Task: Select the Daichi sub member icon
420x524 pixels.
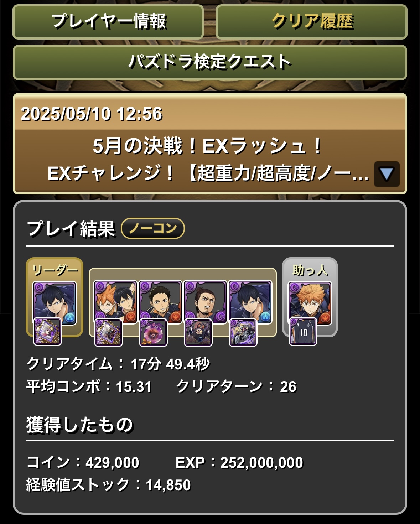Action: click(160, 302)
